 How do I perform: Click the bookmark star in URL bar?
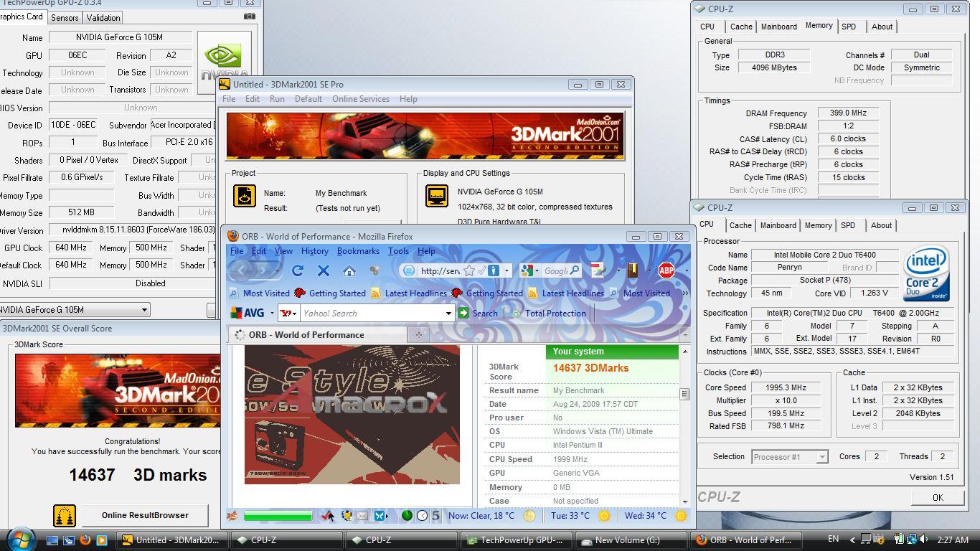click(469, 270)
